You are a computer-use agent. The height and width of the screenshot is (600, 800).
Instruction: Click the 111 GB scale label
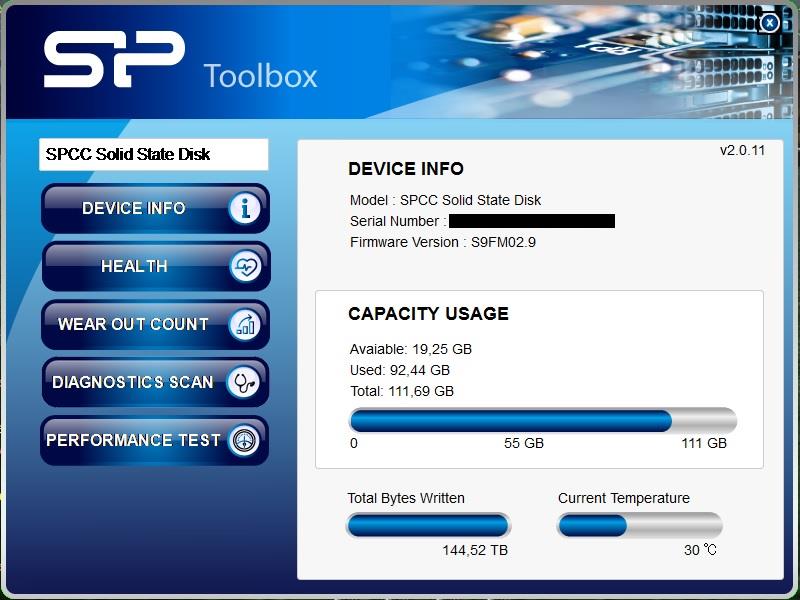[704, 443]
